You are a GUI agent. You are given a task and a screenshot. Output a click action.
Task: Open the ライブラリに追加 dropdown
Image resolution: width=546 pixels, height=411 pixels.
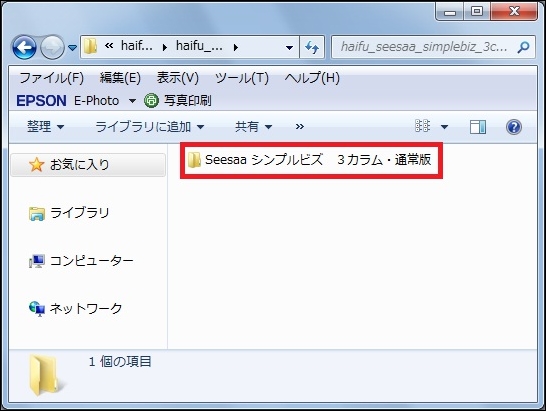point(150,126)
